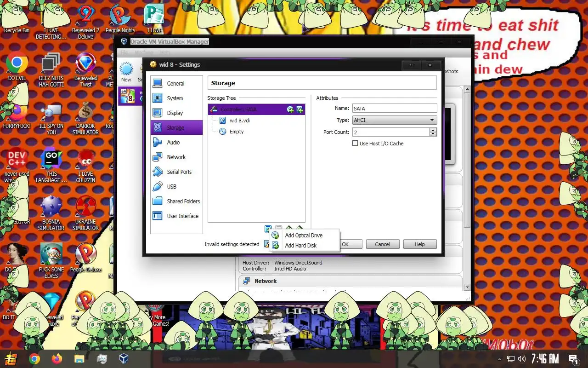Add optical drive to Controller: SATA row
Image resolution: width=588 pixels, height=368 pixels.
click(290, 109)
